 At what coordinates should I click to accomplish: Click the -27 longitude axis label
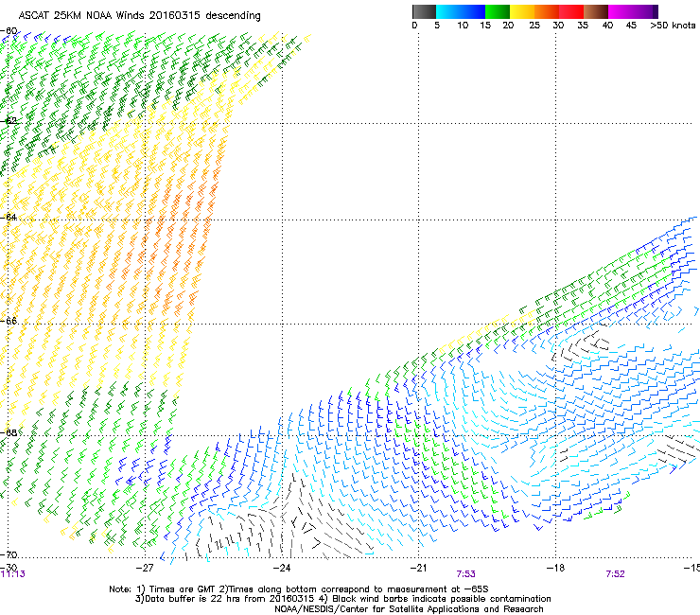tap(145, 568)
